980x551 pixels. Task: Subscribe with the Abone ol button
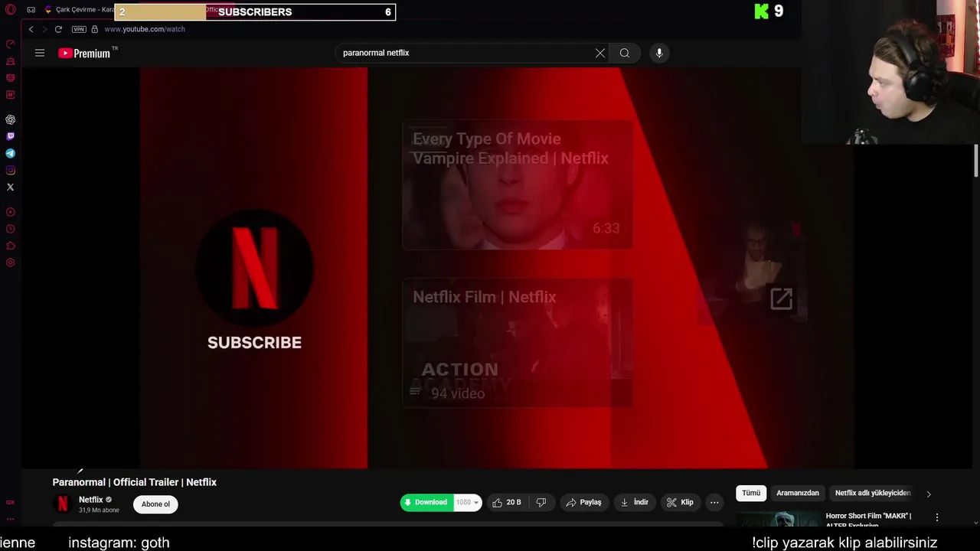[155, 504]
